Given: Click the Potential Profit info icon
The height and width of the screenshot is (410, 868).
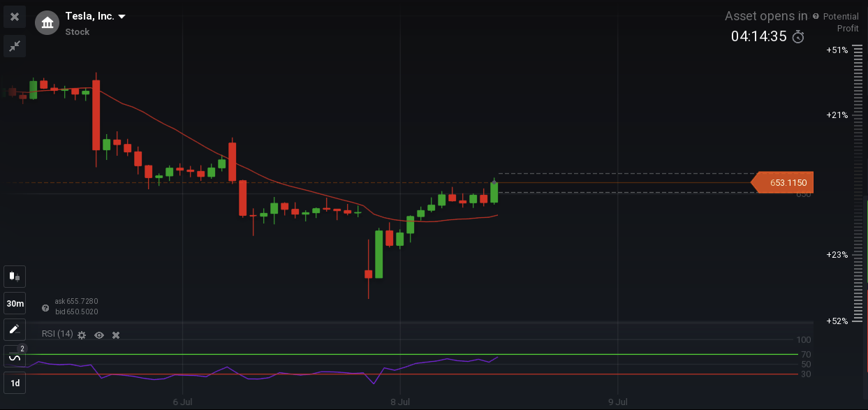Looking at the screenshot, I should pyautogui.click(x=816, y=16).
